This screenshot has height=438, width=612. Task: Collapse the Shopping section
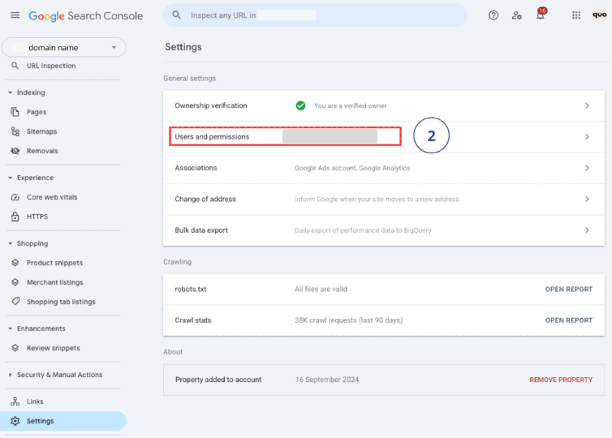point(10,243)
